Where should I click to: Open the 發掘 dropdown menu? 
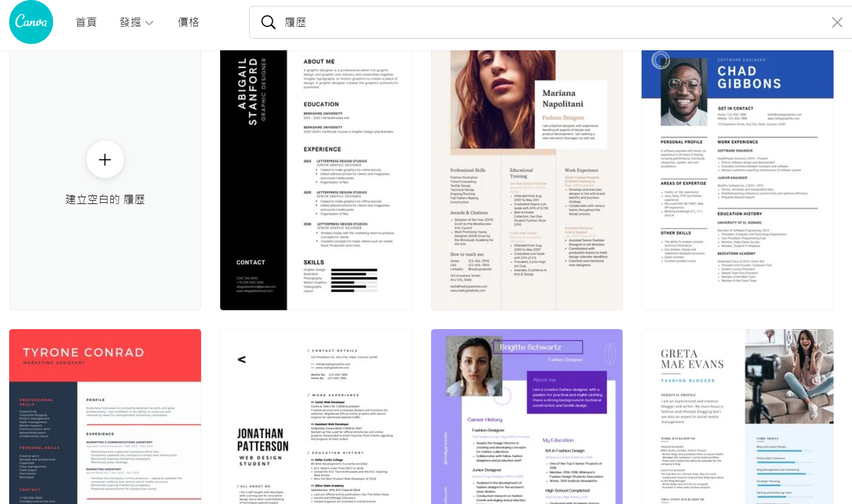[130, 22]
